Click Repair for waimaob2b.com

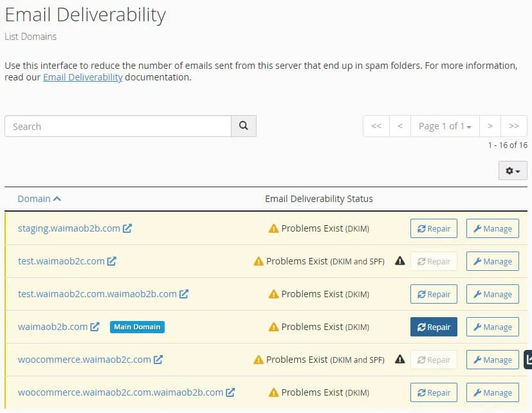[x=433, y=326]
